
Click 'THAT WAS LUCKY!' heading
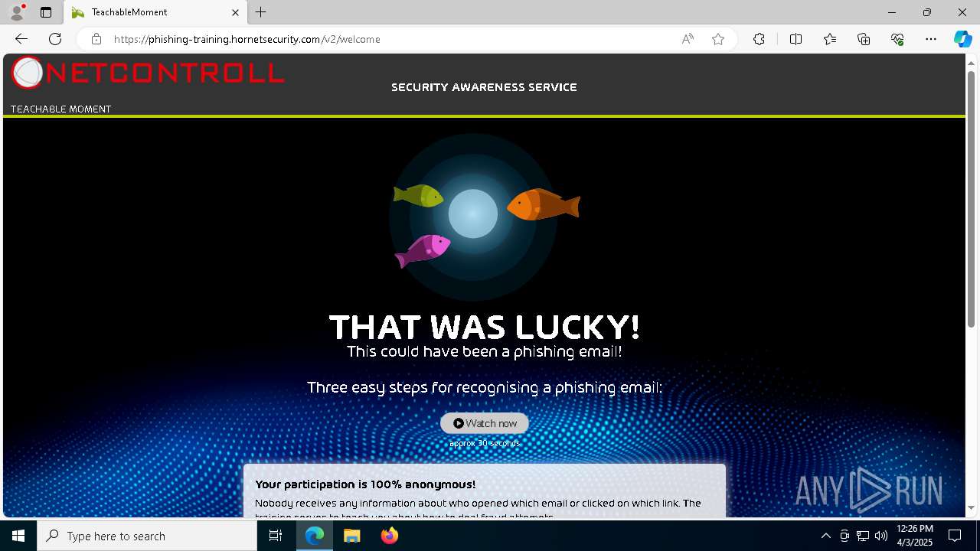click(x=485, y=328)
